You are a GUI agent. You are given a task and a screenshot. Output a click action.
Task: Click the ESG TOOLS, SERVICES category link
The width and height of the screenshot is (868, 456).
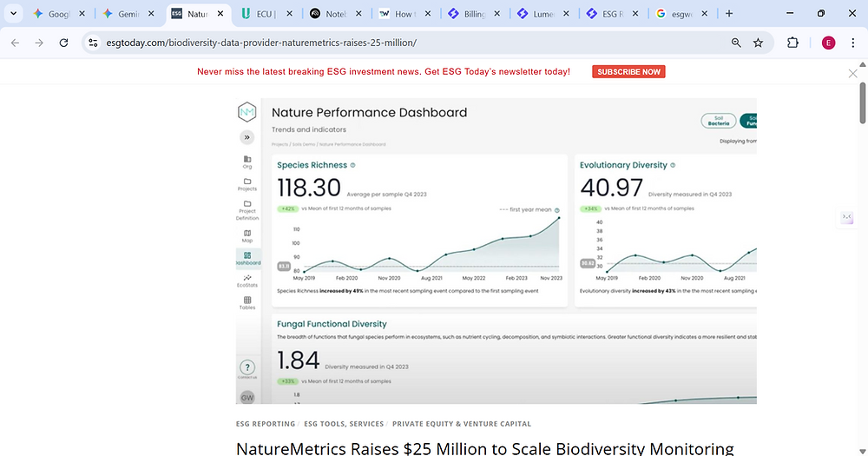coord(344,424)
